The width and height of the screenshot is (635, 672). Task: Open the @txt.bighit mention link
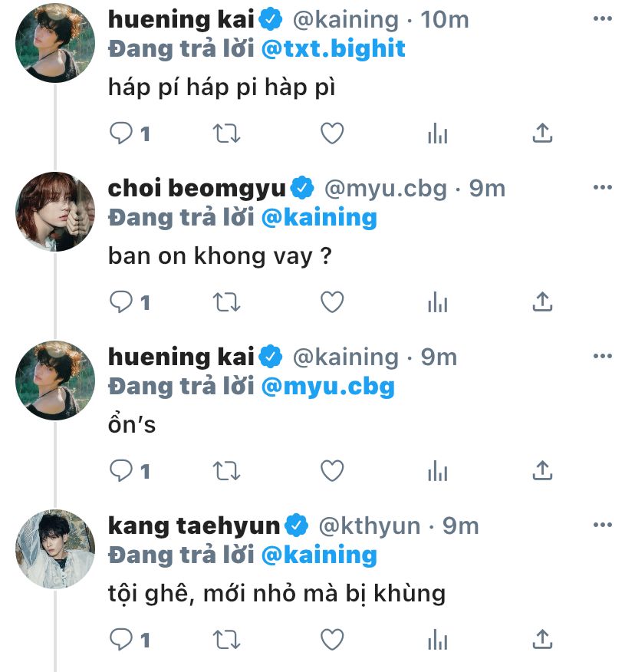(333, 49)
